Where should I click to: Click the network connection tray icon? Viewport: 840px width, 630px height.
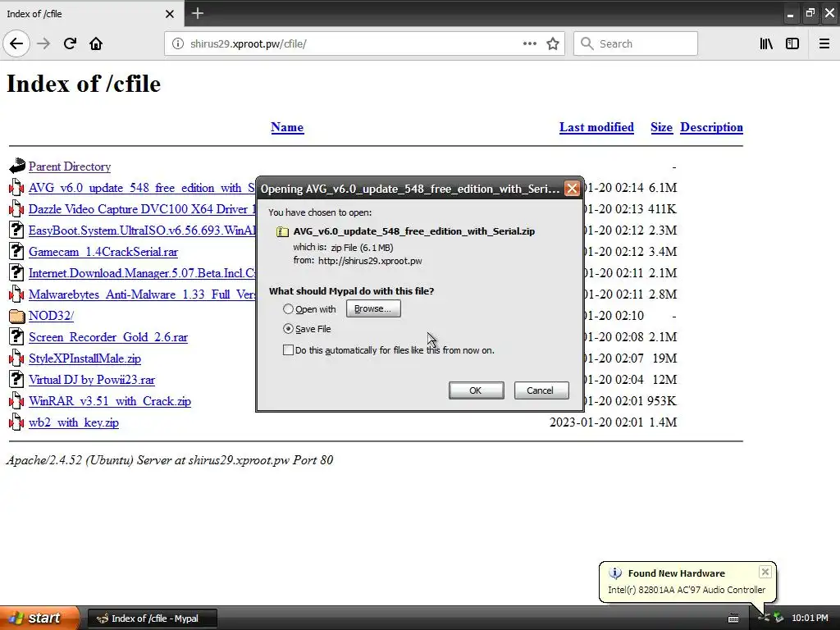click(x=764, y=619)
